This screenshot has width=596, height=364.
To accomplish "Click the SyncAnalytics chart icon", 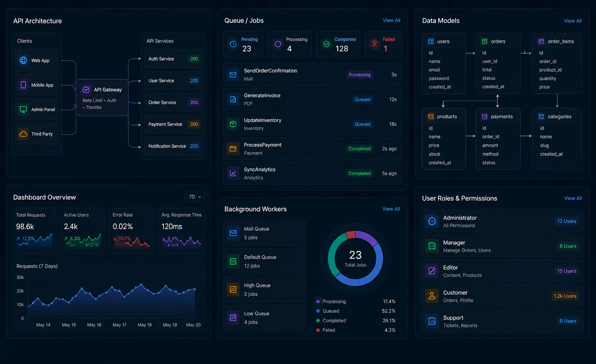I will [233, 173].
